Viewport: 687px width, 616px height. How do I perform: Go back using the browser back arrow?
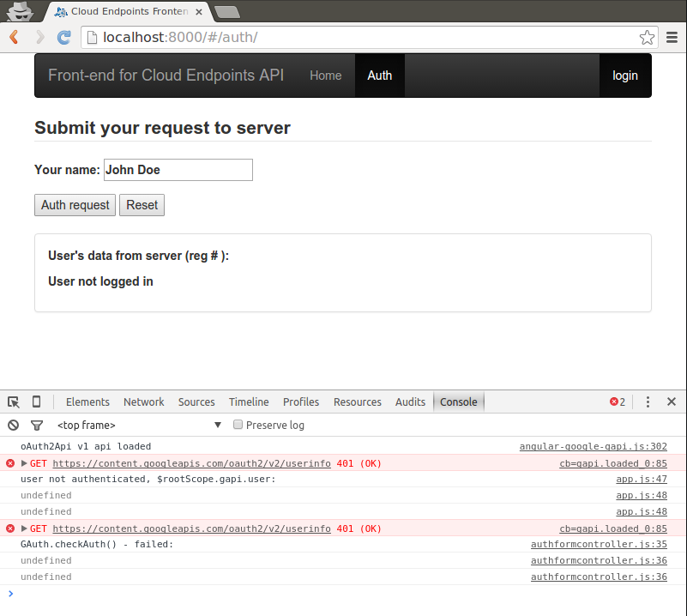coord(14,37)
